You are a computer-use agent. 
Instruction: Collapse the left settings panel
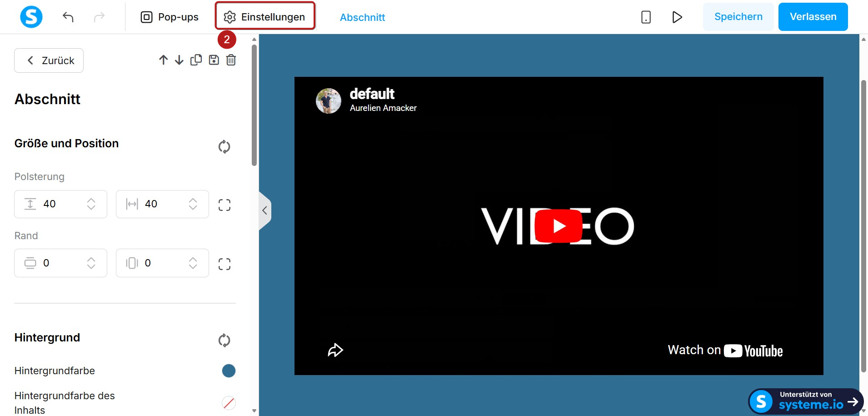(x=264, y=211)
